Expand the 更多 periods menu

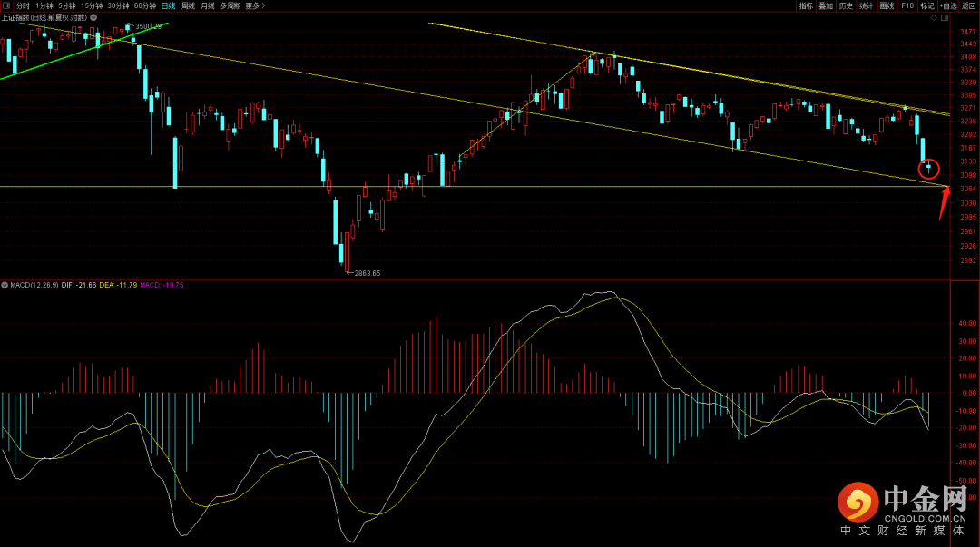click(x=253, y=5)
